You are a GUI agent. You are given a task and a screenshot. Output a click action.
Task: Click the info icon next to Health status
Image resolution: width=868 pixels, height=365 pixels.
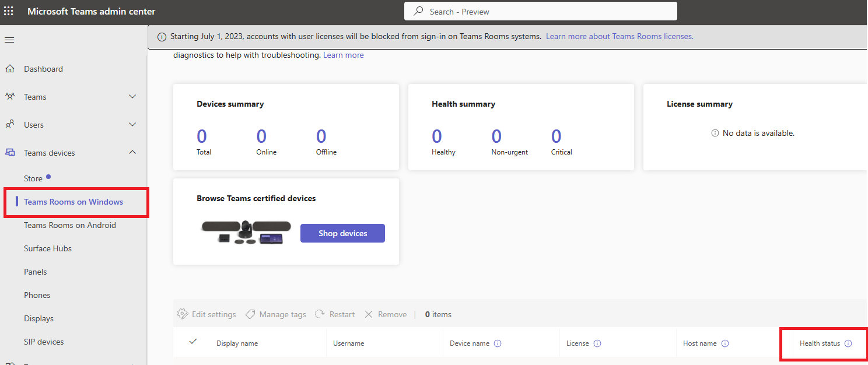848,343
